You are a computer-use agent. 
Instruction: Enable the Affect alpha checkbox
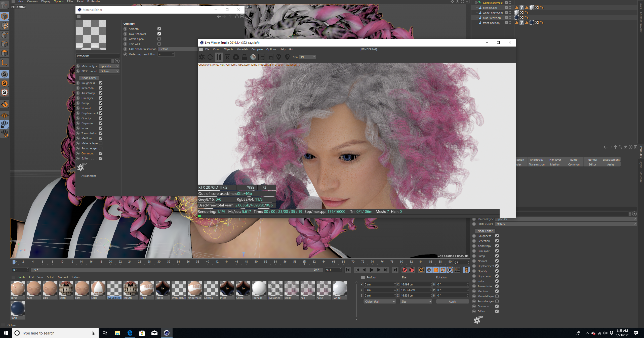(x=159, y=39)
